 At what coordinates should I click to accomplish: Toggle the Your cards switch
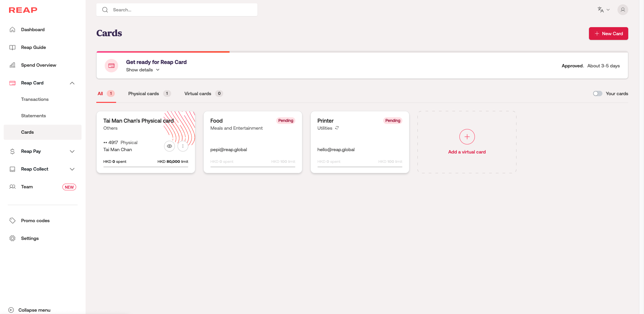point(597,93)
